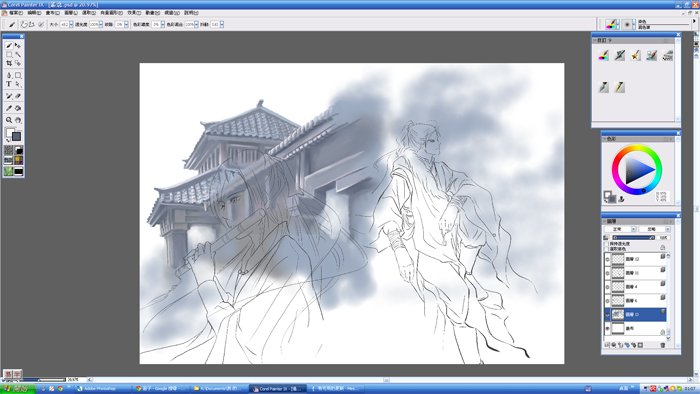
Task: Select the Grabber hand tool
Action: point(18,120)
